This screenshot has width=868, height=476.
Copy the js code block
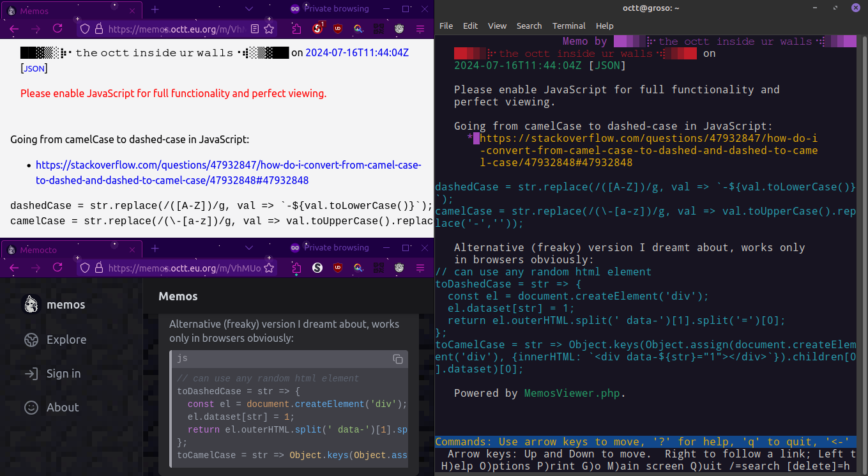coord(398,359)
